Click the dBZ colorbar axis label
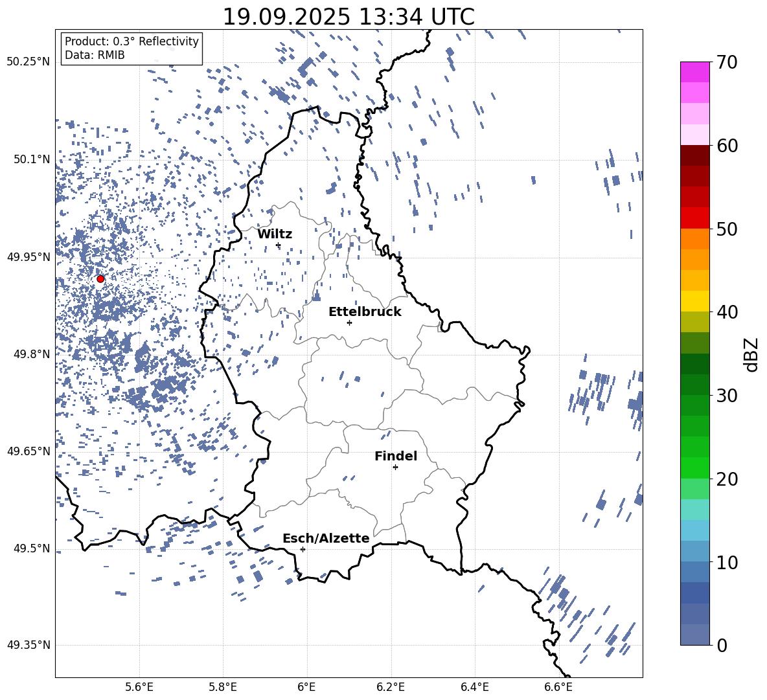The height and width of the screenshot is (700, 767). 751,354
